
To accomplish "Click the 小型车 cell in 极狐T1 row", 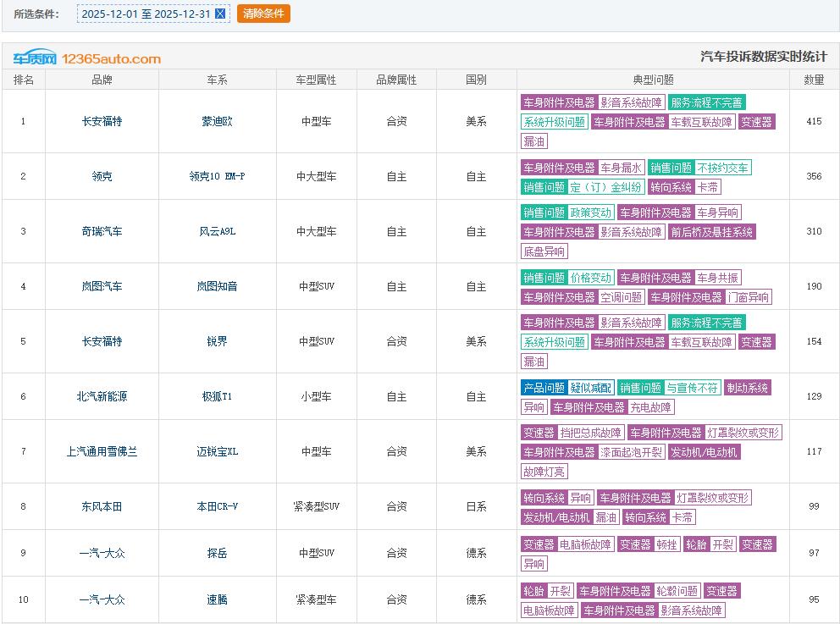I will point(316,396).
